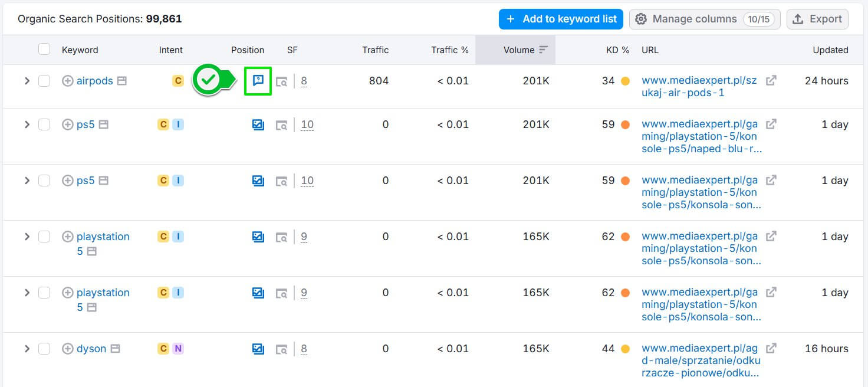Open the szukaj-air-pods-1 URL link
This screenshot has width=868, height=387.
click(699, 87)
